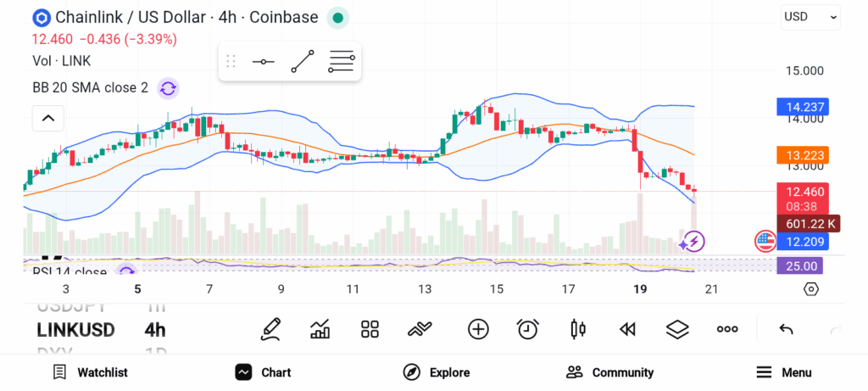Open the candlestick chart type icon
The width and height of the screenshot is (868, 391).
[x=578, y=329]
